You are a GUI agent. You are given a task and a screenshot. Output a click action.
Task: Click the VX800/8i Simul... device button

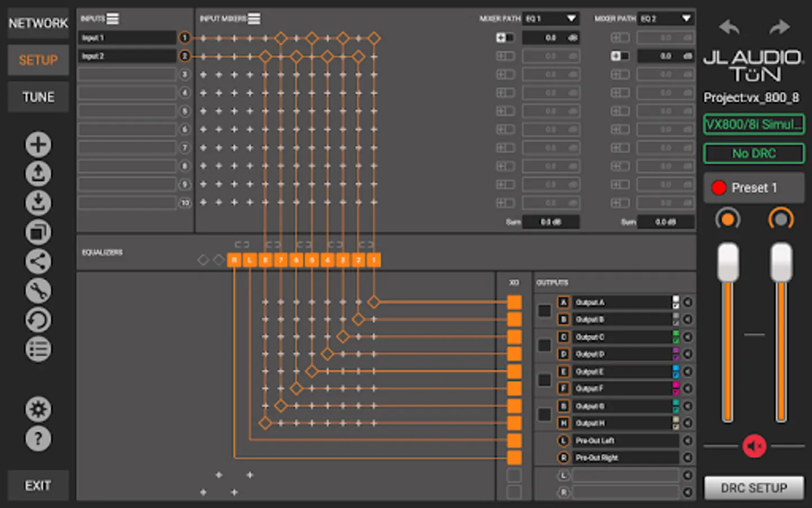pos(754,124)
